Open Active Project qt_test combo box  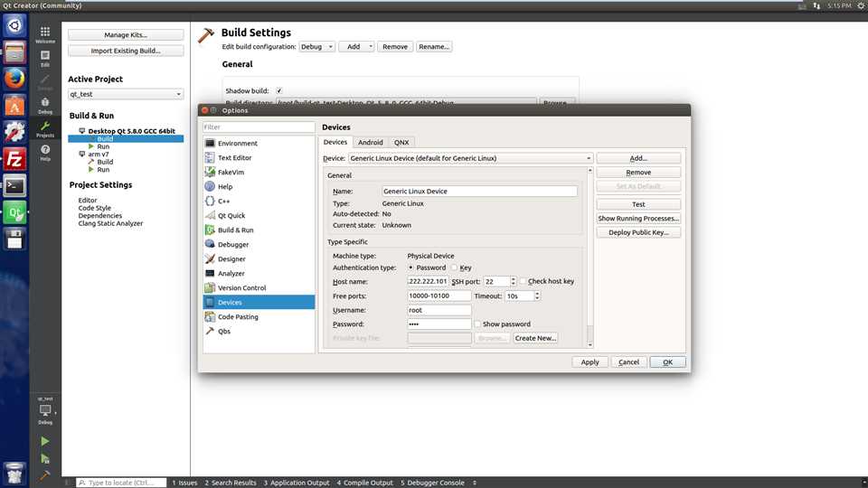[126, 94]
